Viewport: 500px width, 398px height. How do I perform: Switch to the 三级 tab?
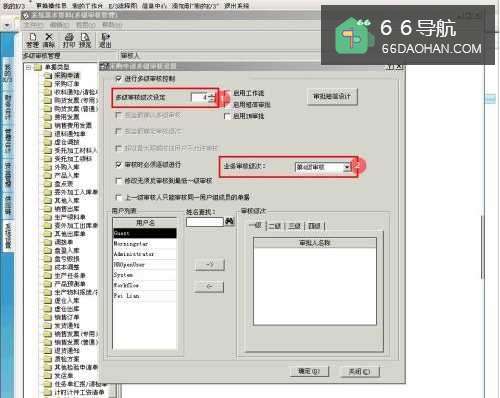coord(294,226)
